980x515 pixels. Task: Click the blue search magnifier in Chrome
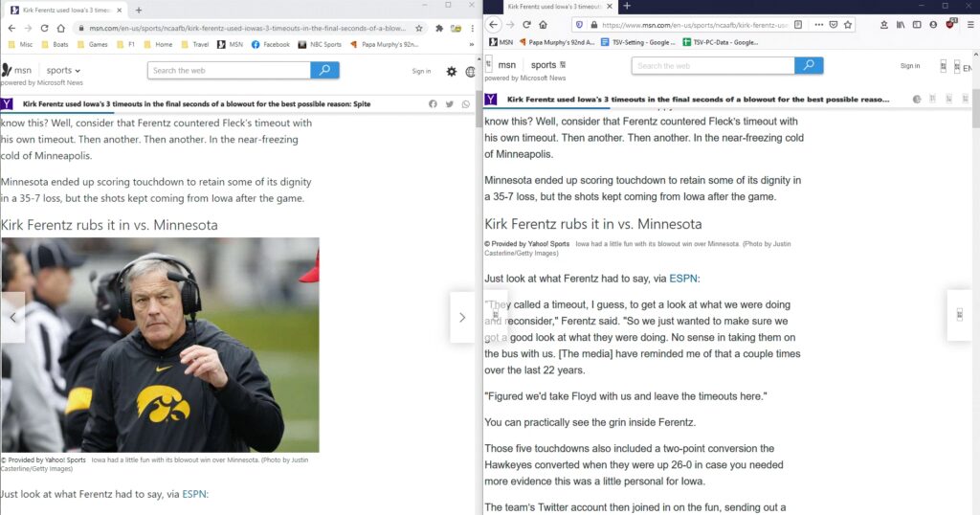click(324, 70)
